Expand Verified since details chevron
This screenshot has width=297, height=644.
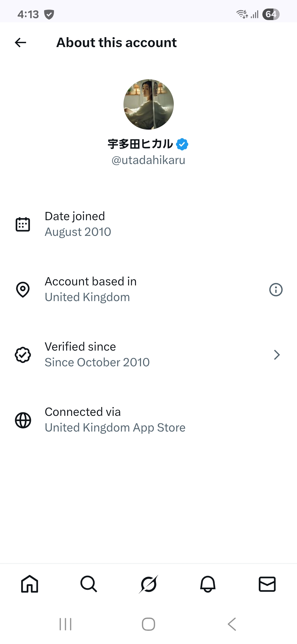pos(277,355)
